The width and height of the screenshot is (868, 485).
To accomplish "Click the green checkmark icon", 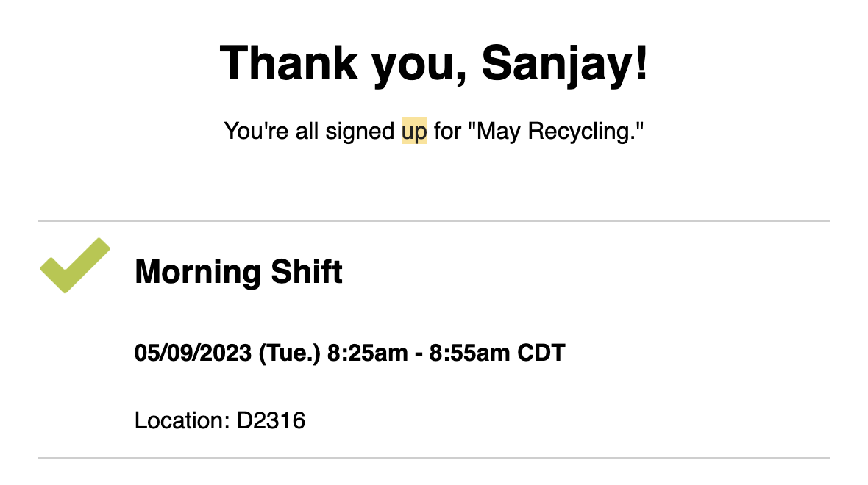I will point(74,266).
